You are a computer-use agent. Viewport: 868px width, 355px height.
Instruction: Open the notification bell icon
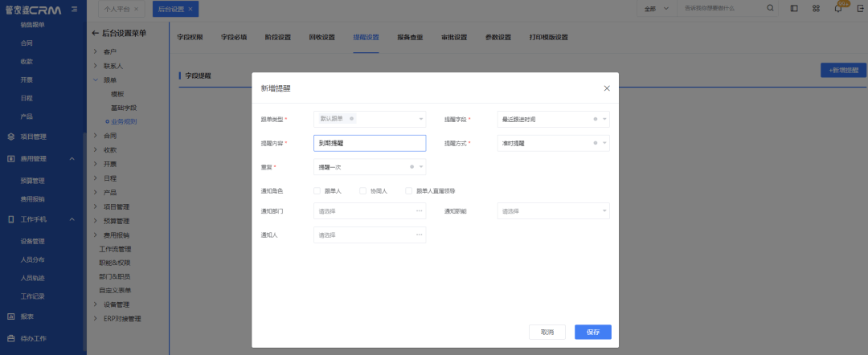(x=838, y=8)
